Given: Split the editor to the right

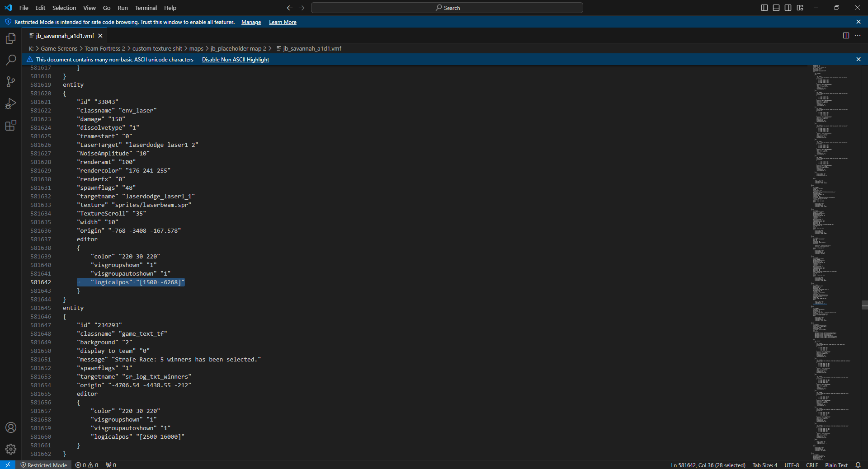Looking at the screenshot, I should tap(846, 36).
